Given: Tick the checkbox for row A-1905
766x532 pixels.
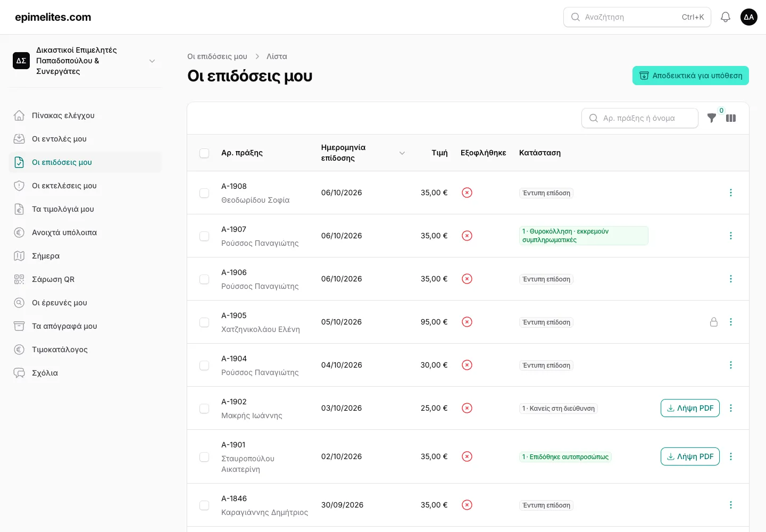Looking at the screenshot, I should (204, 322).
